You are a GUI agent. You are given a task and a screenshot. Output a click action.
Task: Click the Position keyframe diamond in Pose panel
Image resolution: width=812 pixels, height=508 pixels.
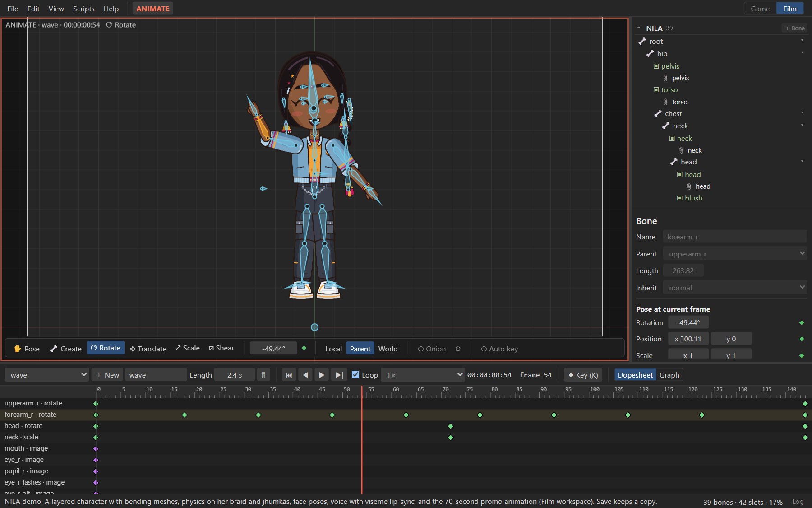point(802,339)
